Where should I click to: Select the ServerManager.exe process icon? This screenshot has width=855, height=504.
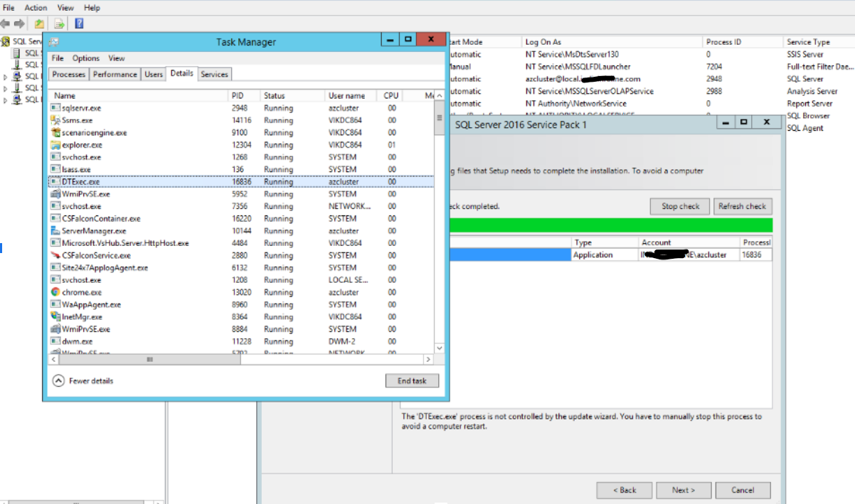click(x=55, y=231)
